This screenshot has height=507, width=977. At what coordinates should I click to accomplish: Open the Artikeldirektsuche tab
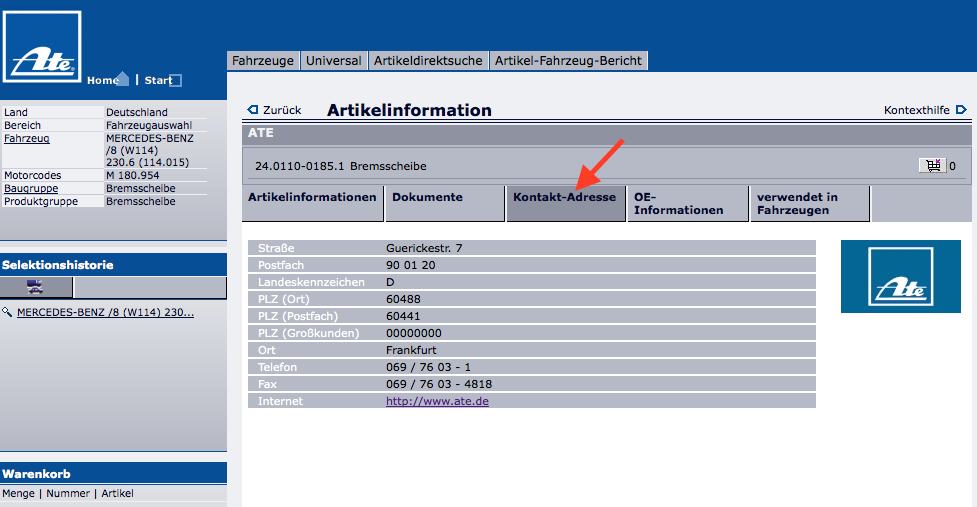click(x=428, y=61)
